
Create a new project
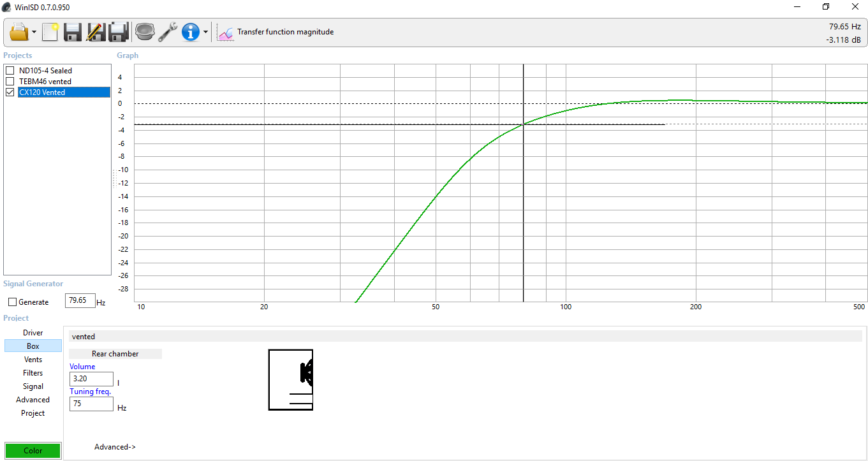(50, 31)
